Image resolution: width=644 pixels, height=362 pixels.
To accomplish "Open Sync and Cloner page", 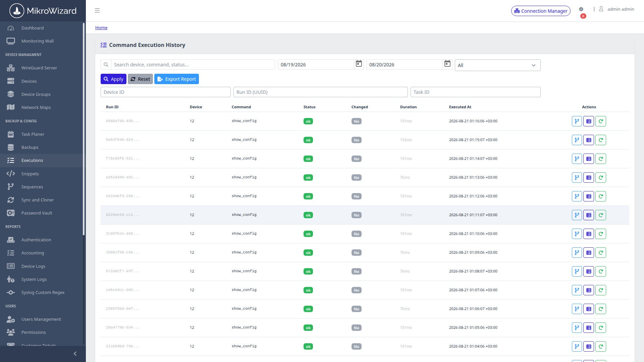I will point(42,200).
